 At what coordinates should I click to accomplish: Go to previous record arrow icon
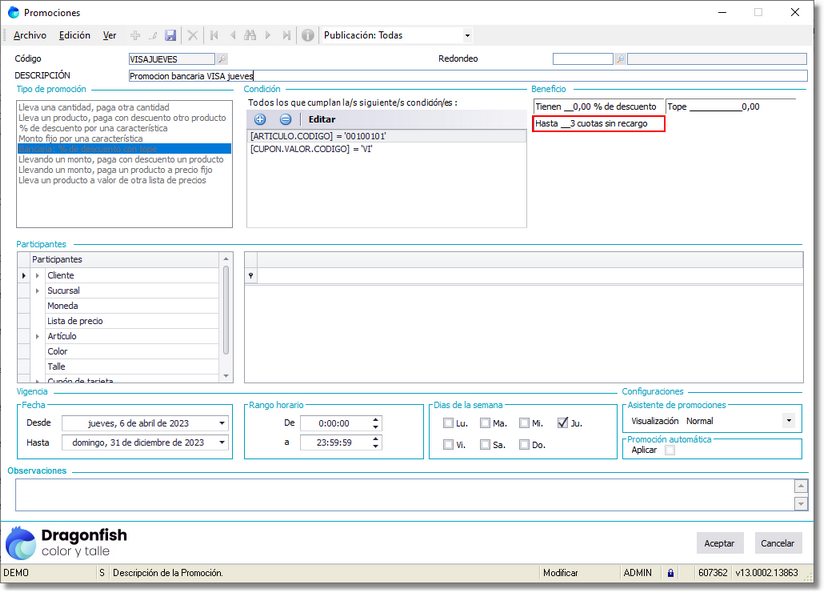pyautogui.click(x=232, y=35)
